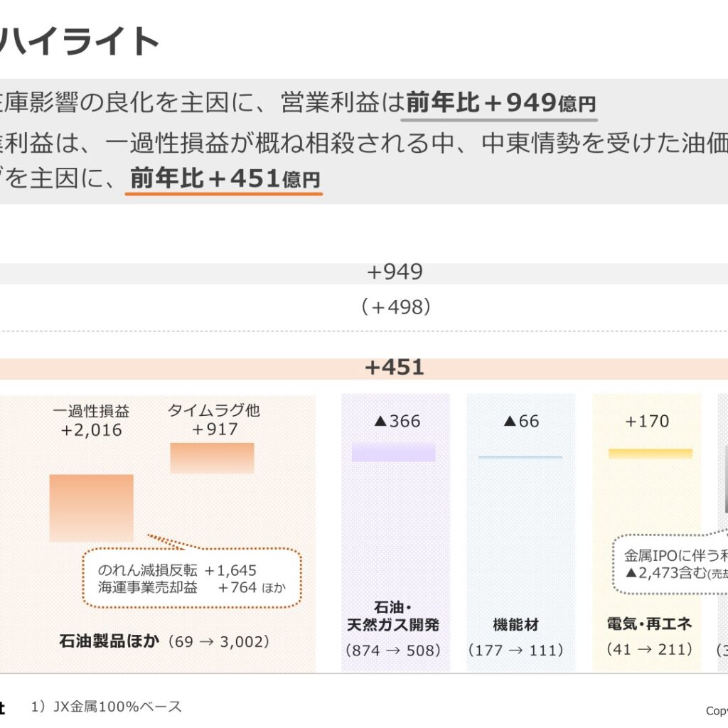Click the bold '+451' total

pyautogui.click(x=394, y=368)
